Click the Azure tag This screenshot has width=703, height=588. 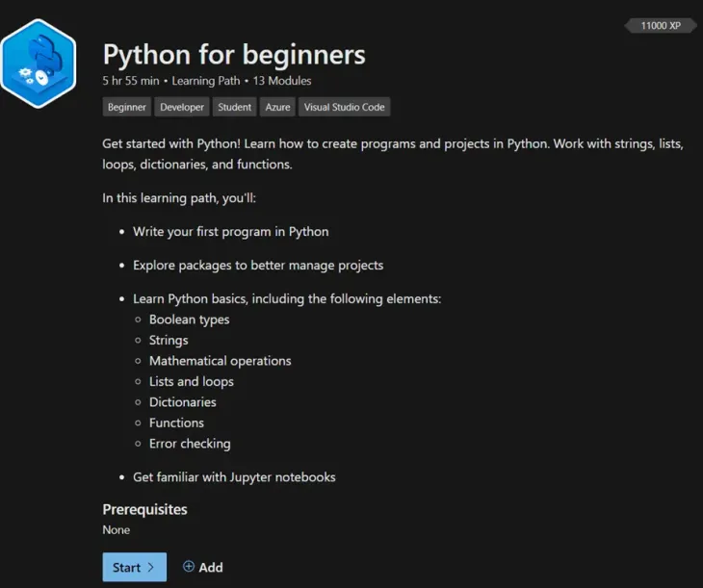(x=277, y=108)
